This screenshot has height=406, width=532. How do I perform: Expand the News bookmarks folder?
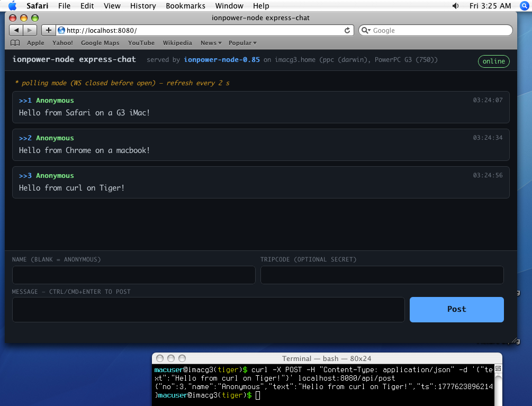pyautogui.click(x=211, y=43)
